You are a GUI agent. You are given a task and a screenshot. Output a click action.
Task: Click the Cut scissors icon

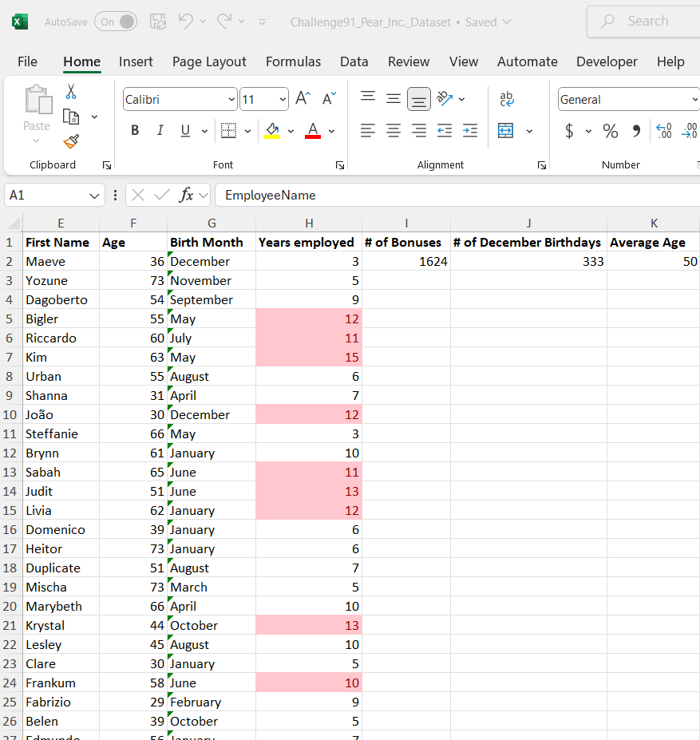pyautogui.click(x=71, y=92)
